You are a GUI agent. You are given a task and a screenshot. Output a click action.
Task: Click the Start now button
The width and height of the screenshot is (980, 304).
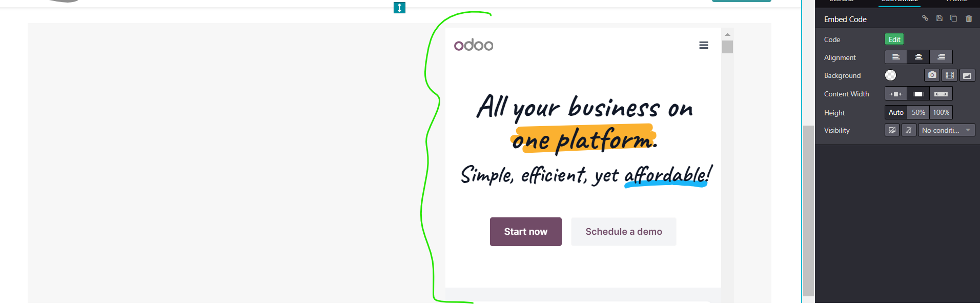[x=526, y=232]
